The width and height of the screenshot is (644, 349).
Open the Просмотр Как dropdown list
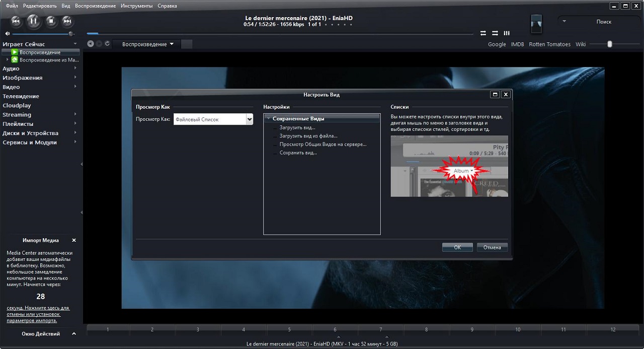[x=249, y=119]
